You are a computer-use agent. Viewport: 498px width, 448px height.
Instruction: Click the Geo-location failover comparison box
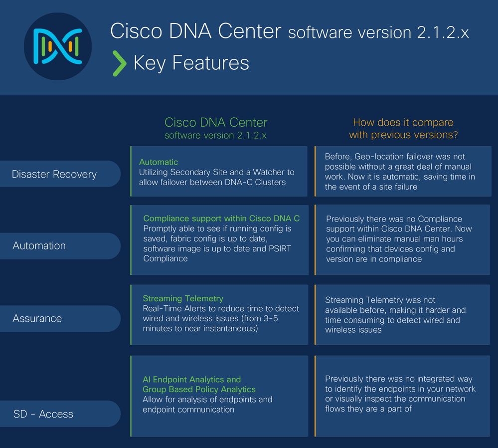(x=403, y=172)
